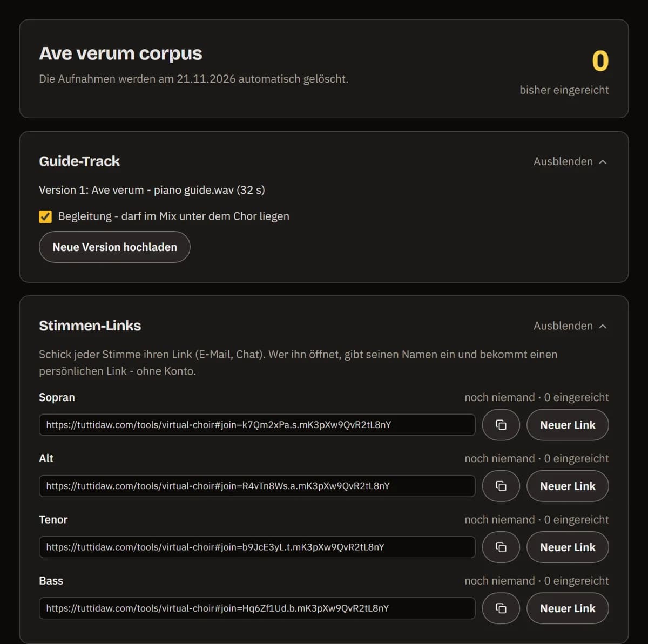Select the Bass join URL field
Screen dimensions: 648x644
coord(257,608)
